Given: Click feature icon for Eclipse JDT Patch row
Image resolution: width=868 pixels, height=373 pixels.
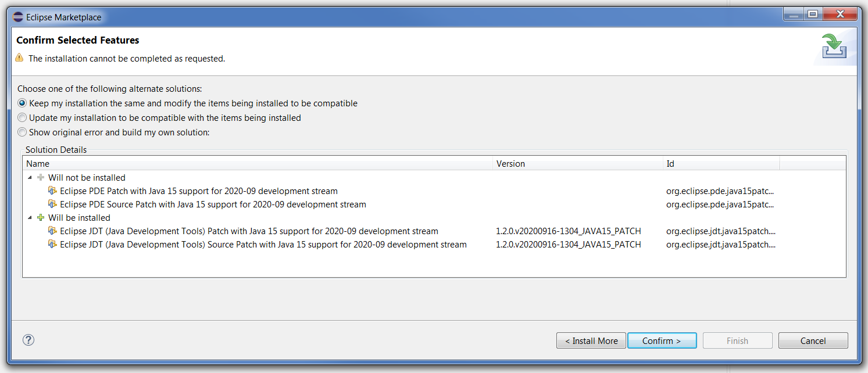Looking at the screenshot, I should [x=53, y=231].
